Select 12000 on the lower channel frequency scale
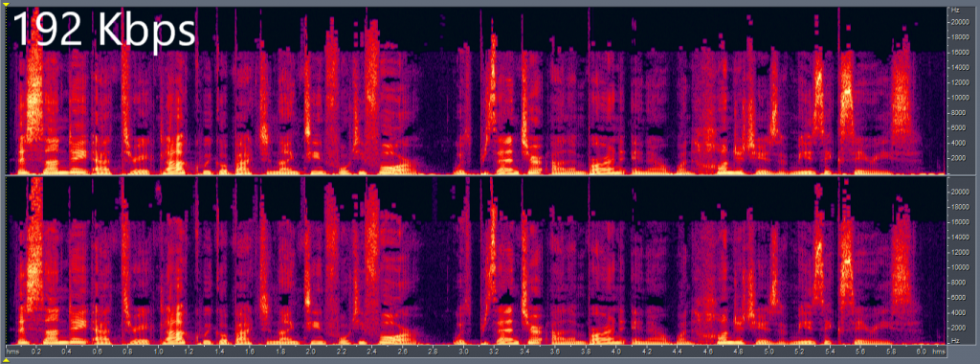Viewport: 980px width, 364px height. click(x=959, y=252)
